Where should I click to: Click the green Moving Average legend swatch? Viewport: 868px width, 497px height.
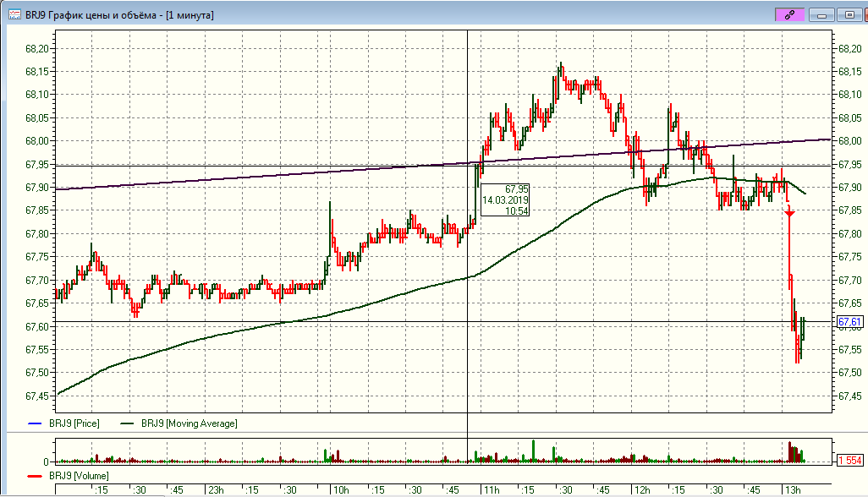tap(128, 423)
